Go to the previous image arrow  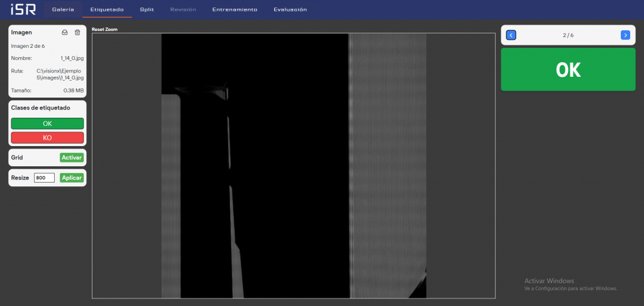click(x=511, y=35)
